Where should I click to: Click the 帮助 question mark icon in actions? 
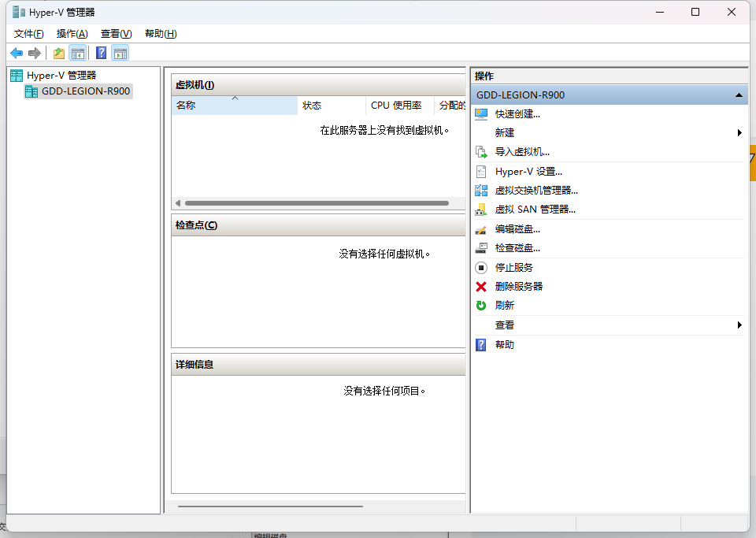[x=481, y=345]
